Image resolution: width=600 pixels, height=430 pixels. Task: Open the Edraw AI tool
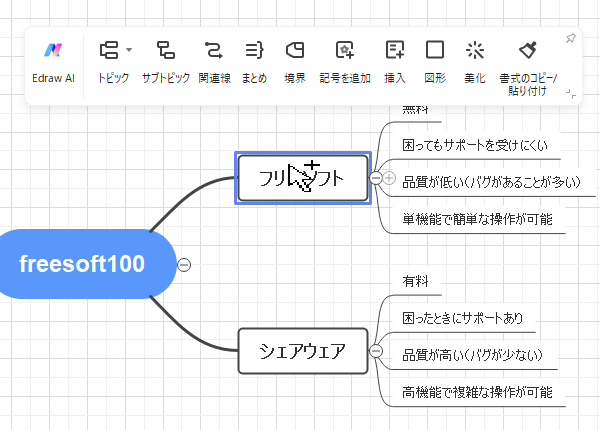(53, 63)
